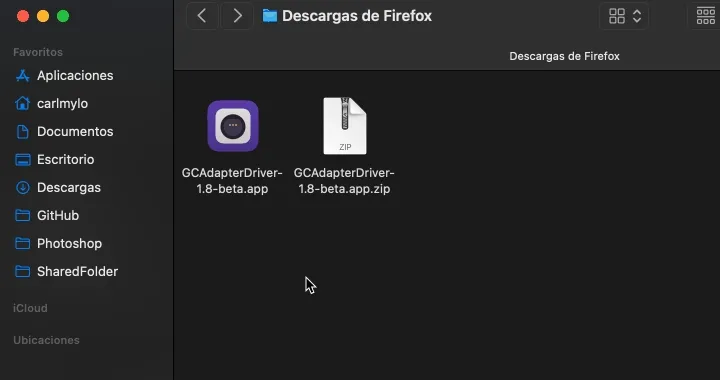Open Aplicaciones in the sidebar
The height and width of the screenshot is (380, 720).
pyautogui.click(x=75, y=76)
